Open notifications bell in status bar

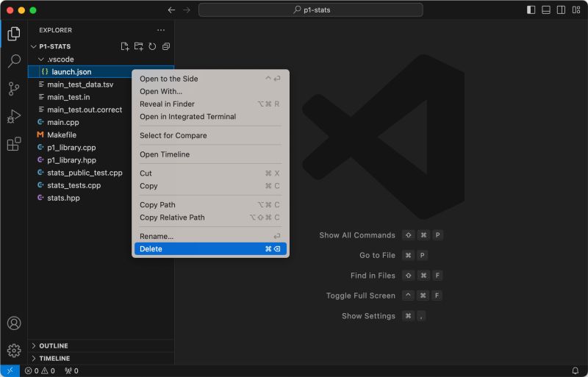(x=576, y=370)
